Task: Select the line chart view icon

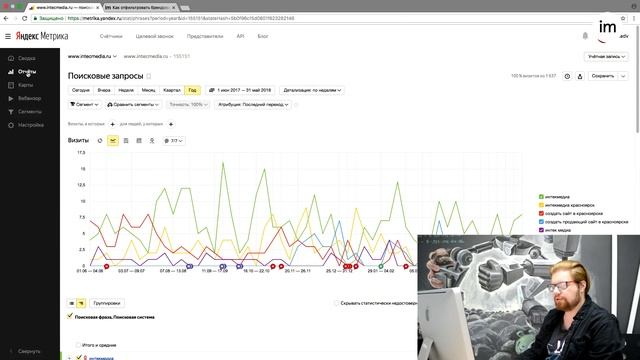Action: click(x=113, y=140)
